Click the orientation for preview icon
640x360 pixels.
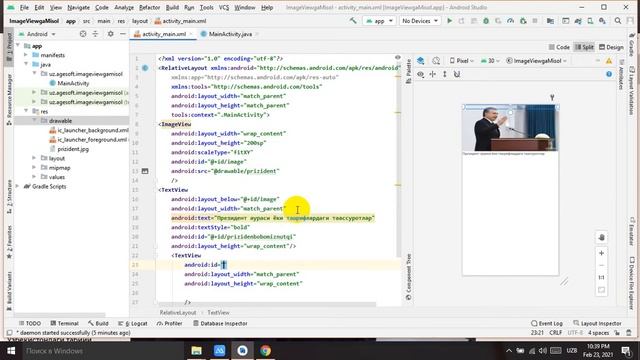pos(436,61)
